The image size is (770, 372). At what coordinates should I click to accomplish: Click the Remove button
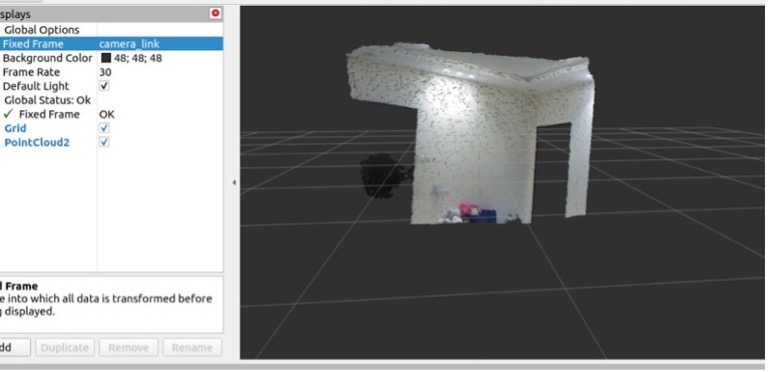click(128, 347)
